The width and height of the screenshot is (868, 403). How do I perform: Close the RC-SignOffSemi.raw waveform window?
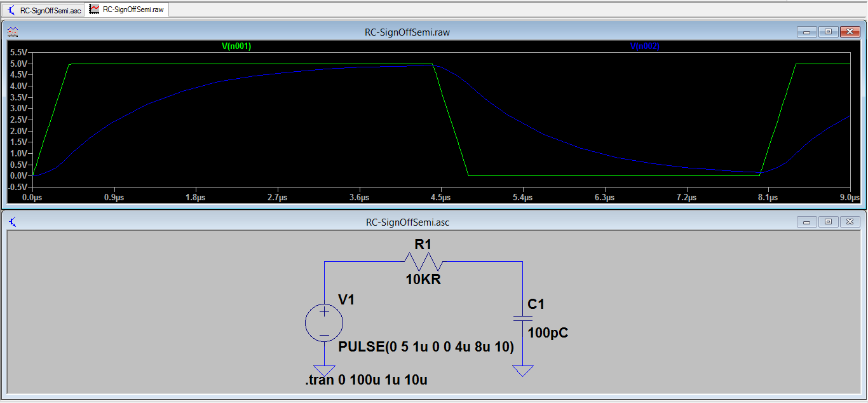(x=850, y=32)
